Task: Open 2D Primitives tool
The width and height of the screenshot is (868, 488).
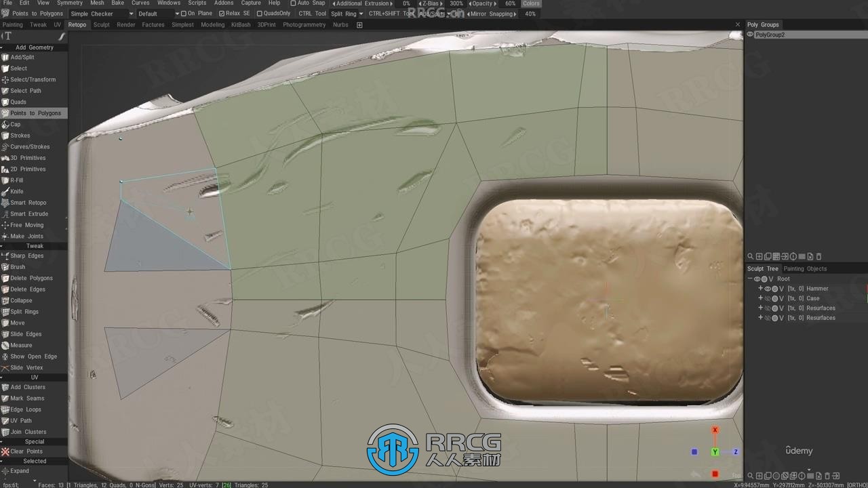Action: [x=34, y=169]
